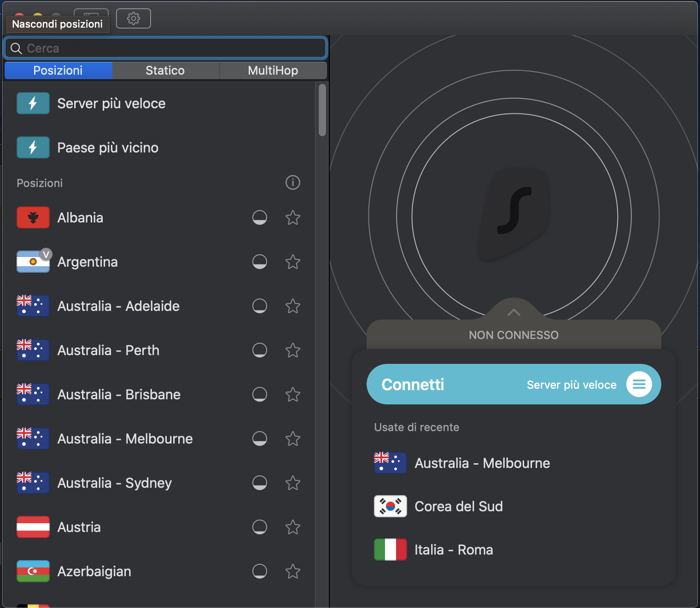Click the Italia flag in recent connections
Screen dimensions: 700x608
tap(390, 550)
